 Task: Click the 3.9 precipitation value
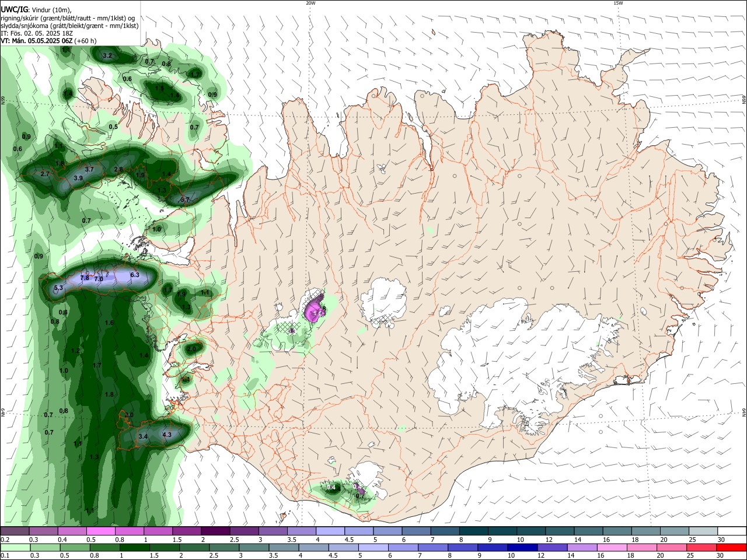click(x=78, y=178)
